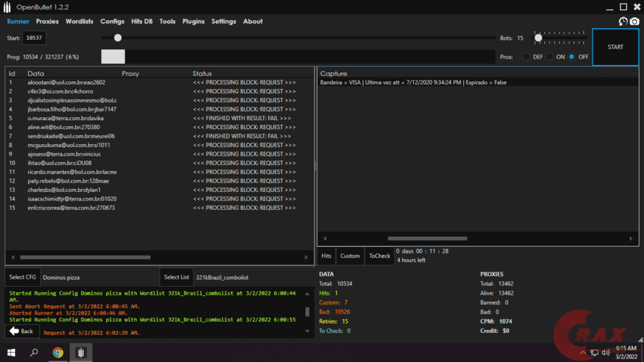The width and height of the screenshot is (644, 362).
Task: Select the ON proxy mode radio button
Action: [x=549, y=56]
